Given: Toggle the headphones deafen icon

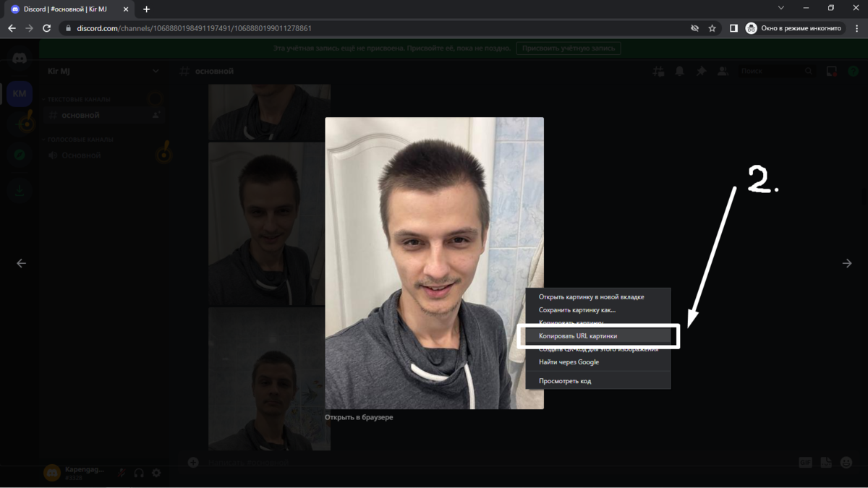Looking at the screenshot, I should (139, 473).
